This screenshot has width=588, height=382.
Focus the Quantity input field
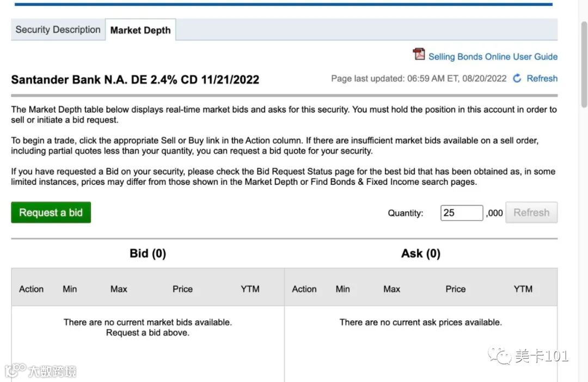tap(462, 213)
